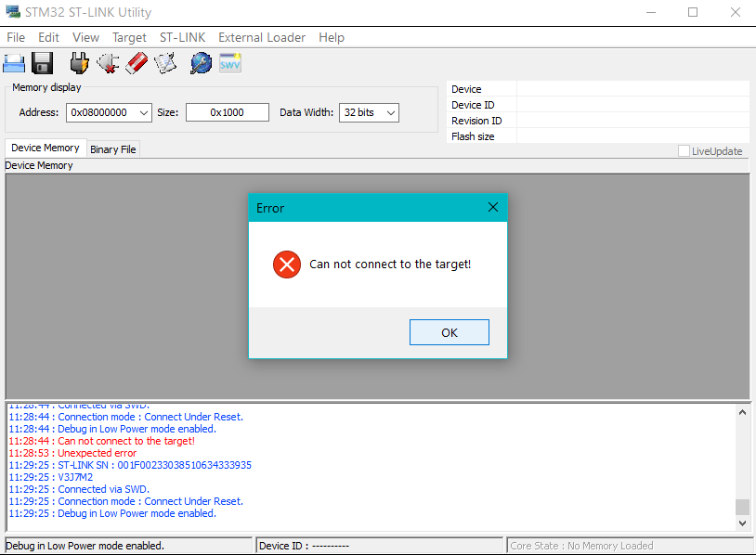The height and width of the screenshot is (555, 756).
Task: Click the 11:28:44 'Connection mode : Connect Under Reset.' log line
Action: click(x=125, y=417)
